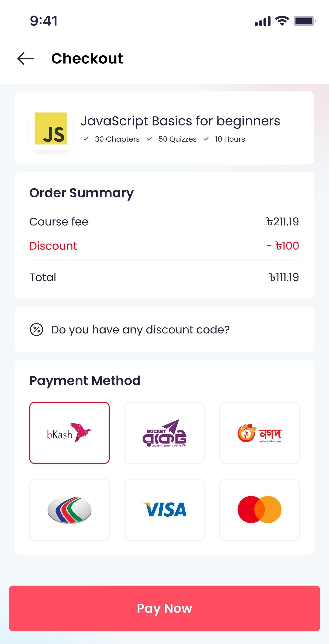Screen dimensions: 329x644
Task: Choose VISA card payment
Action: point(164,509)
